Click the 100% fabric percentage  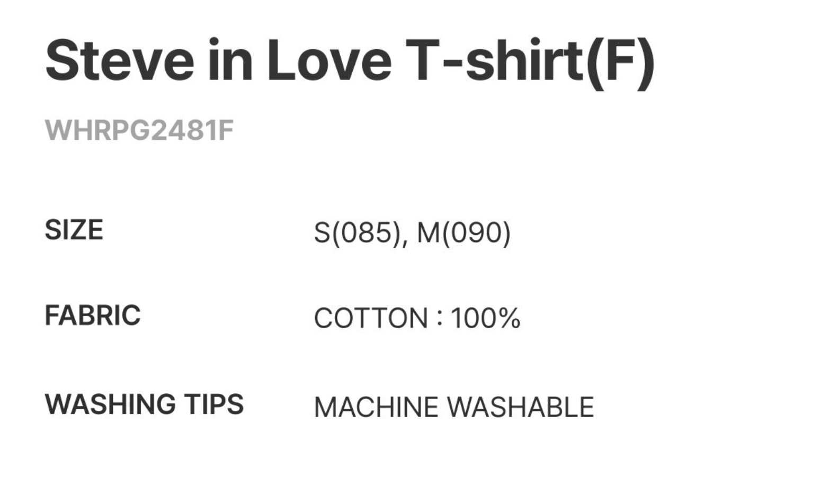point(485,319)
